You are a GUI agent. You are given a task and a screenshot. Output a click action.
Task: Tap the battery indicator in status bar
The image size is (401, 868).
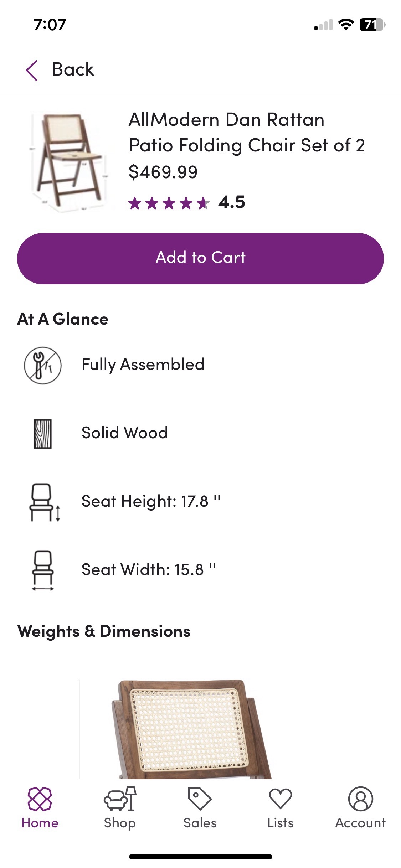372,25
